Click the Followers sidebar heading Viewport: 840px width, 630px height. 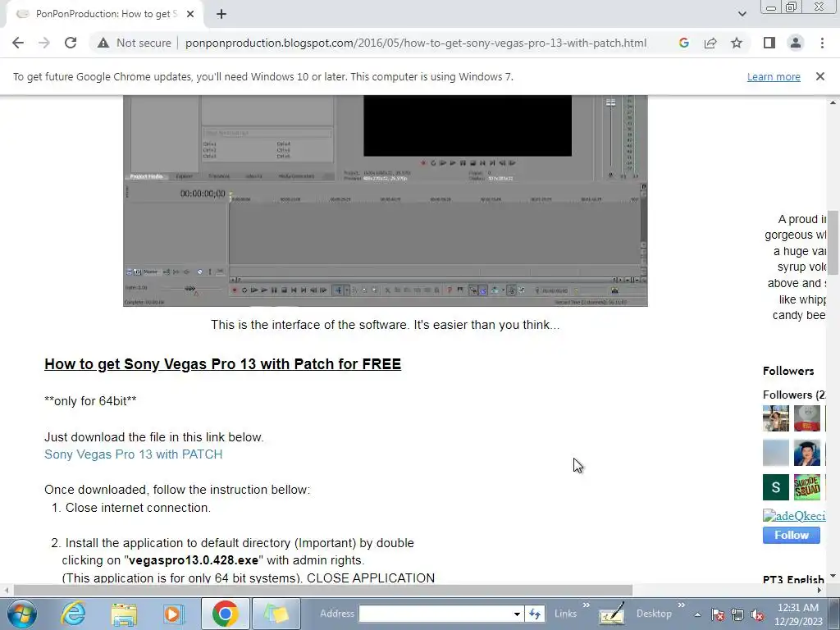(788, 371)
